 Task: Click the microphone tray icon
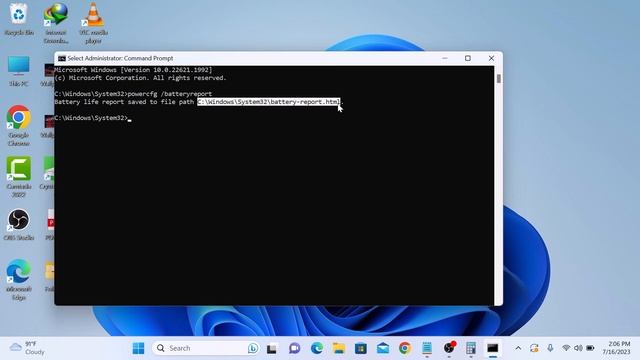[550, 348]
